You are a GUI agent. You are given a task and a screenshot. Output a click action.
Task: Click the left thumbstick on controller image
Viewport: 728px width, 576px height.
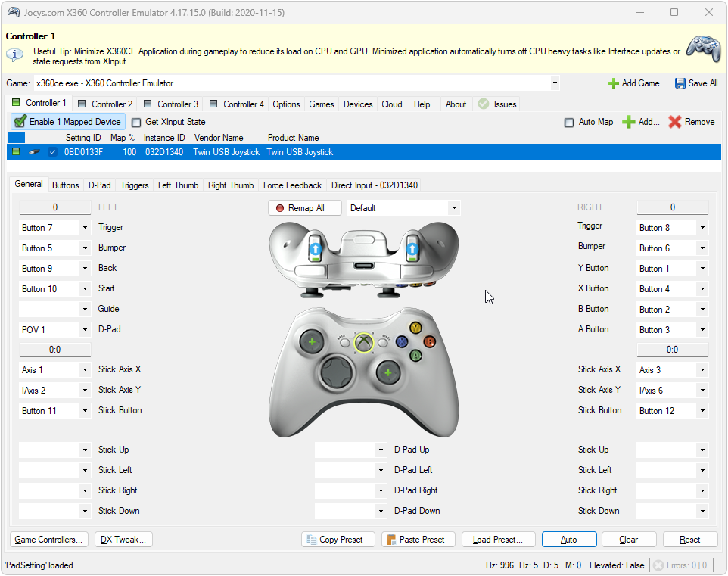(312, 342)
